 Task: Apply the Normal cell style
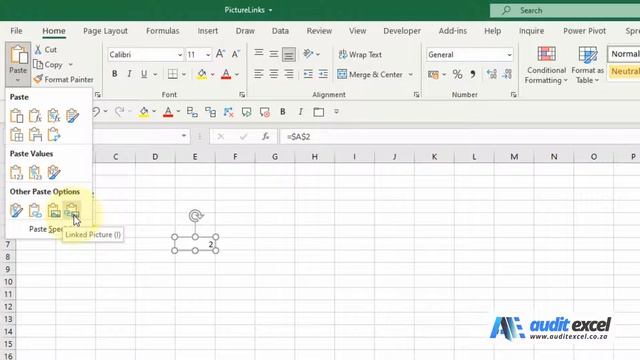pyautogui.click(x=624, y=54)
